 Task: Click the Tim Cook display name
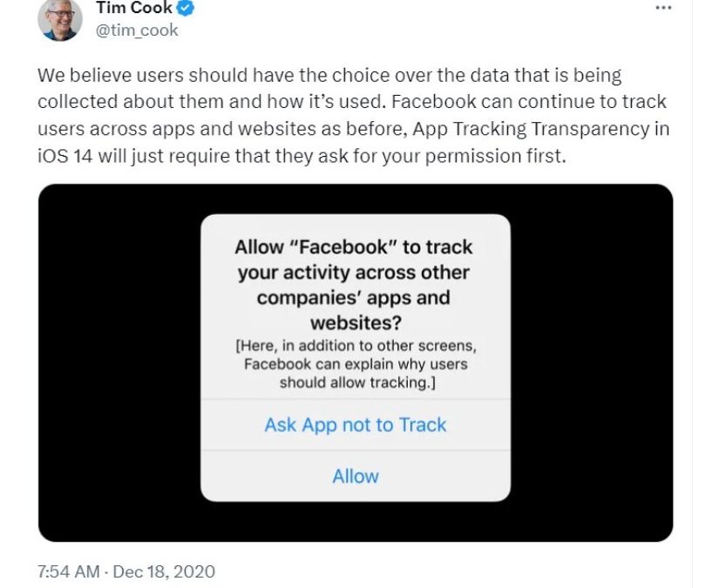[134, 8]
